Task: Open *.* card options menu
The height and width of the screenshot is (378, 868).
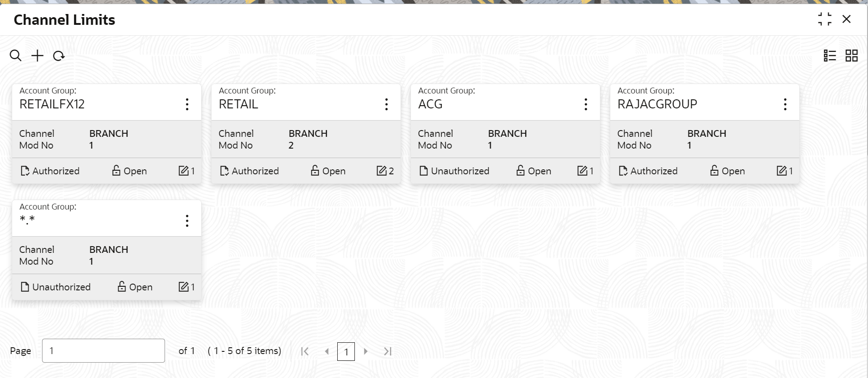Action: coord(187,220)
